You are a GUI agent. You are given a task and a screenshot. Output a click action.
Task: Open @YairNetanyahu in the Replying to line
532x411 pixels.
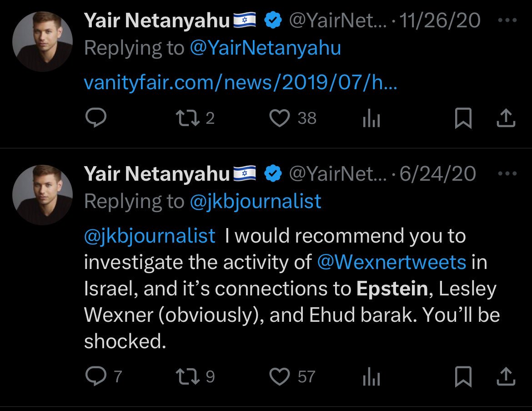(265, 48)
